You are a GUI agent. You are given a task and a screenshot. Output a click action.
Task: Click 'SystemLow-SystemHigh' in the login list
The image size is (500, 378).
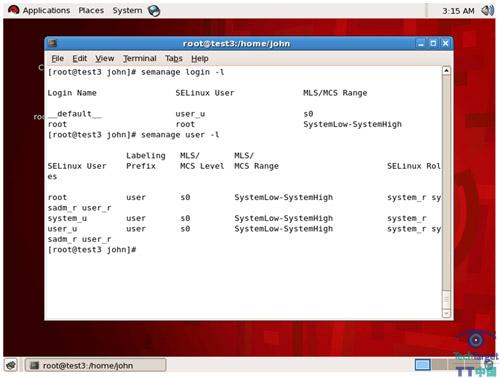point(352,124)
